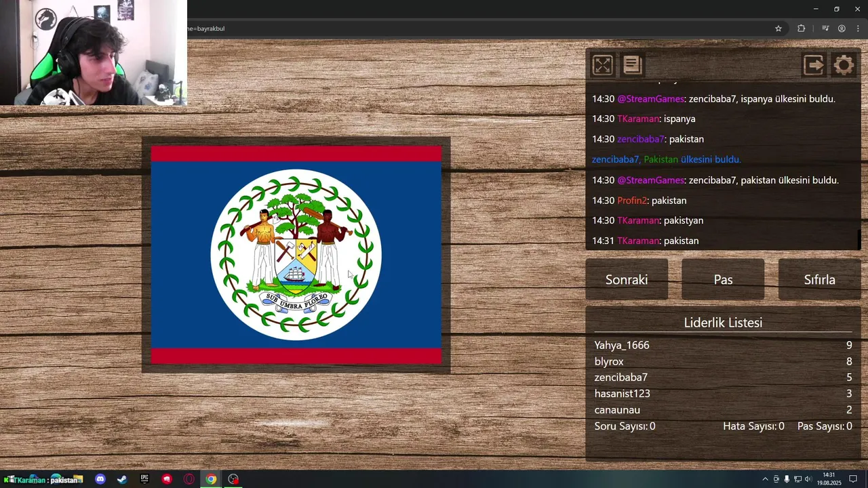Open Discord from the taskbar
Screen dimensions: 868x488
tap(100, 479)
